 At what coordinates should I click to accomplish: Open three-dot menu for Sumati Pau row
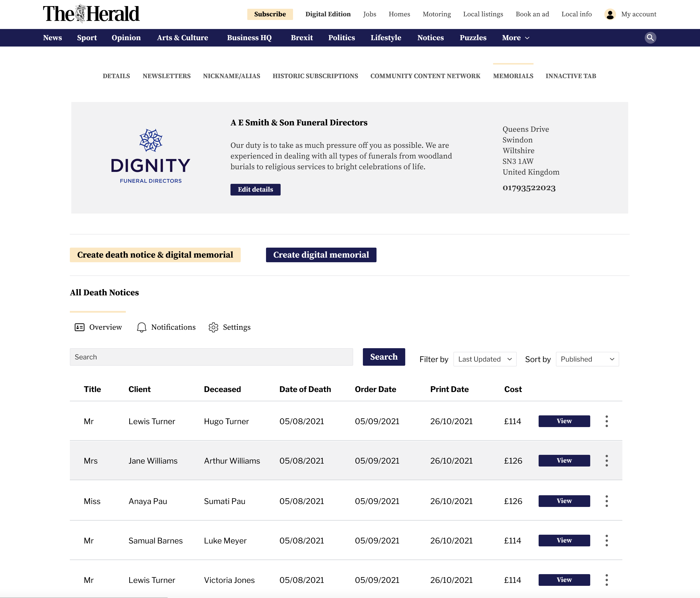(x=607, y=501)
